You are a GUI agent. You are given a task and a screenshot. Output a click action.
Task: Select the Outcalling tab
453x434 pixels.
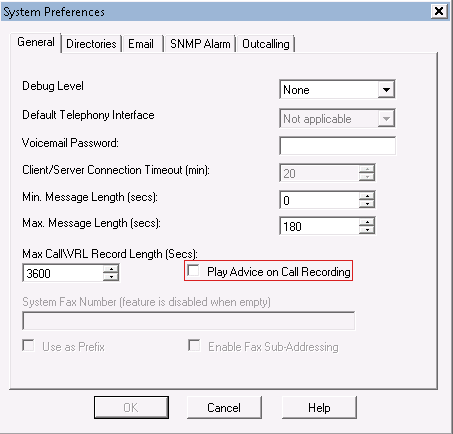tap(266, 44)
